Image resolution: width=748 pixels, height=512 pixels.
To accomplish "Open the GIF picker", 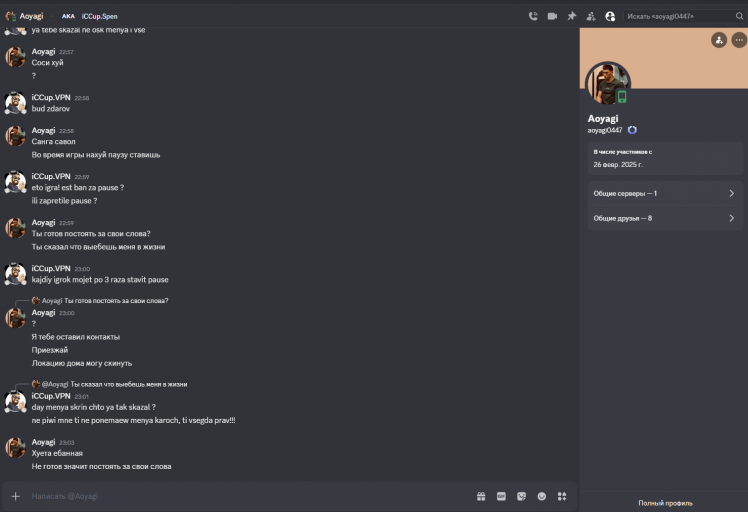I will click(x=501, y=496).
